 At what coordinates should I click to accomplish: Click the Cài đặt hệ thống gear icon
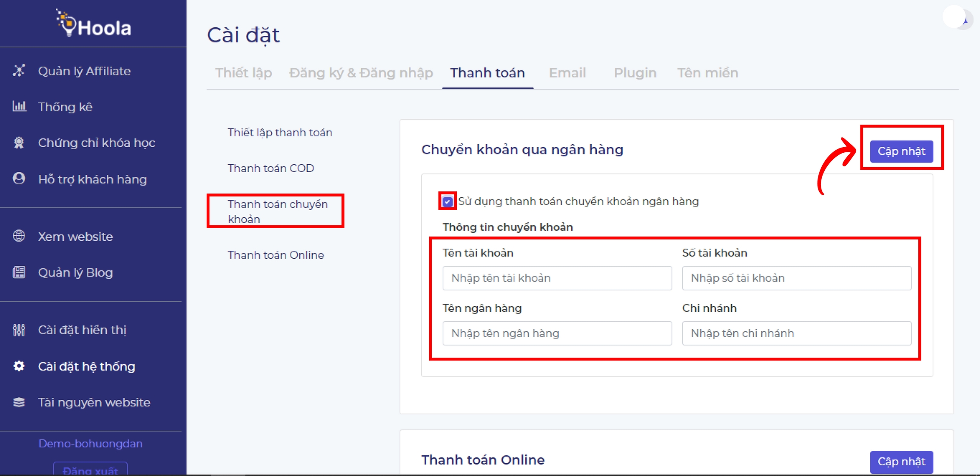click(19, 366)
